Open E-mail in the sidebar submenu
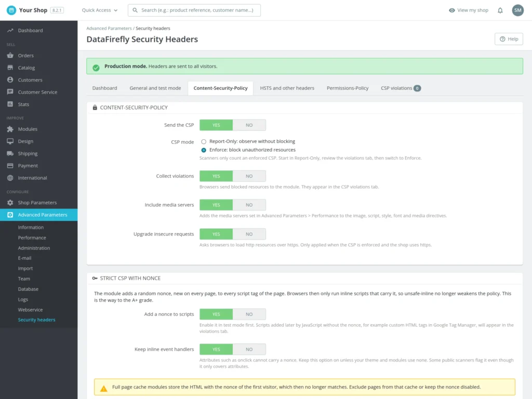The image size is (532, 399). point(24,258)
